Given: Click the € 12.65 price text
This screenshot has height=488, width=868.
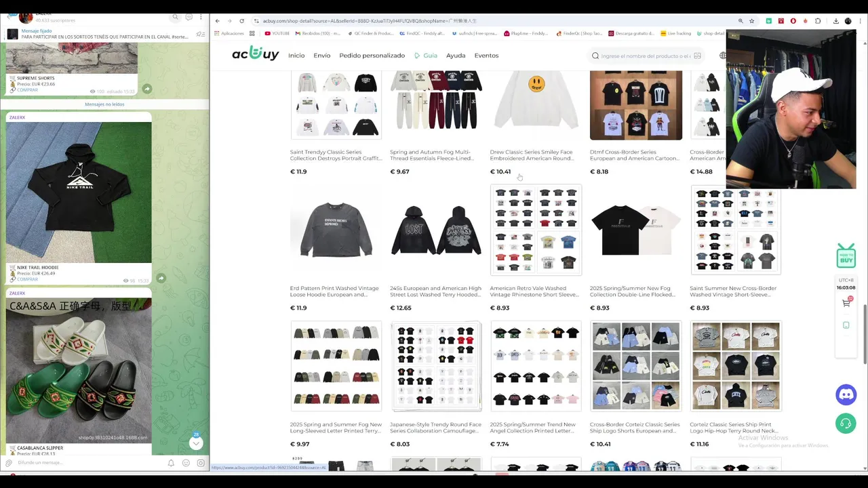Looking at the screenshot, I should coord(401,308).
